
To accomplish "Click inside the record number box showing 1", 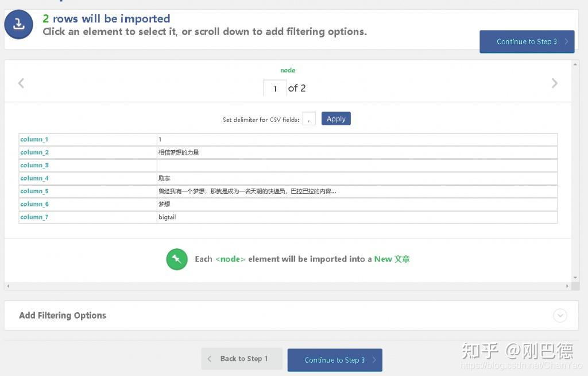I will (x=274, y=88).
